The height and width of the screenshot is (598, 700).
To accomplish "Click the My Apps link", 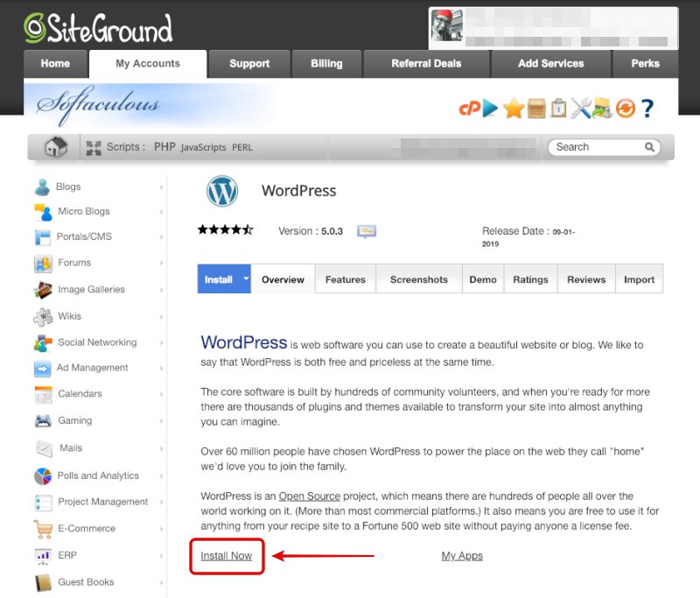I will pos(462,556).
